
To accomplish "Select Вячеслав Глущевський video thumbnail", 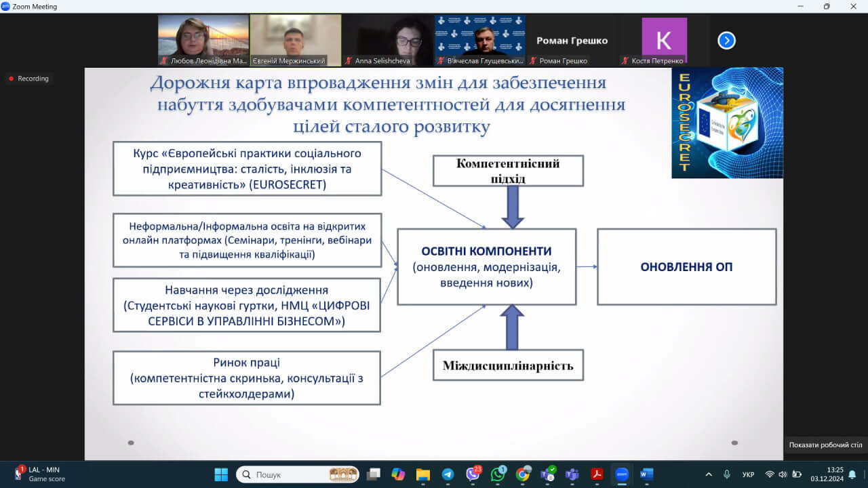I will pyautogui.click(x=479, y=41).
